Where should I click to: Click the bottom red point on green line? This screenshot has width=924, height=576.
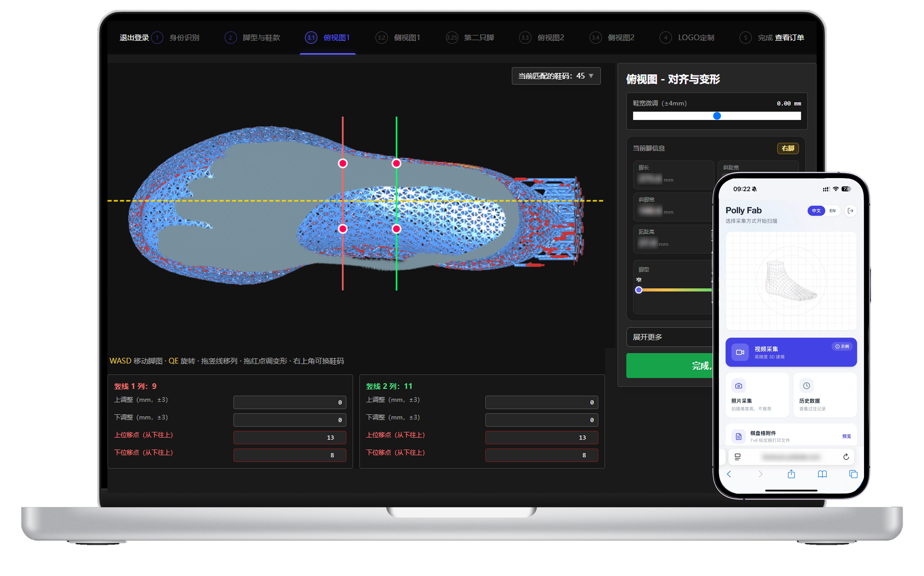click(396, 229)
